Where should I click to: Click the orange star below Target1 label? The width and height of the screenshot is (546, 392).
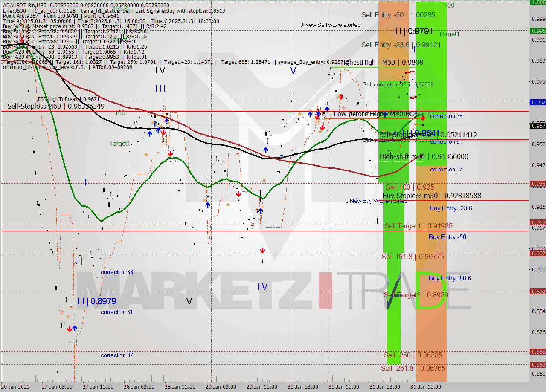tap(146, 155)
